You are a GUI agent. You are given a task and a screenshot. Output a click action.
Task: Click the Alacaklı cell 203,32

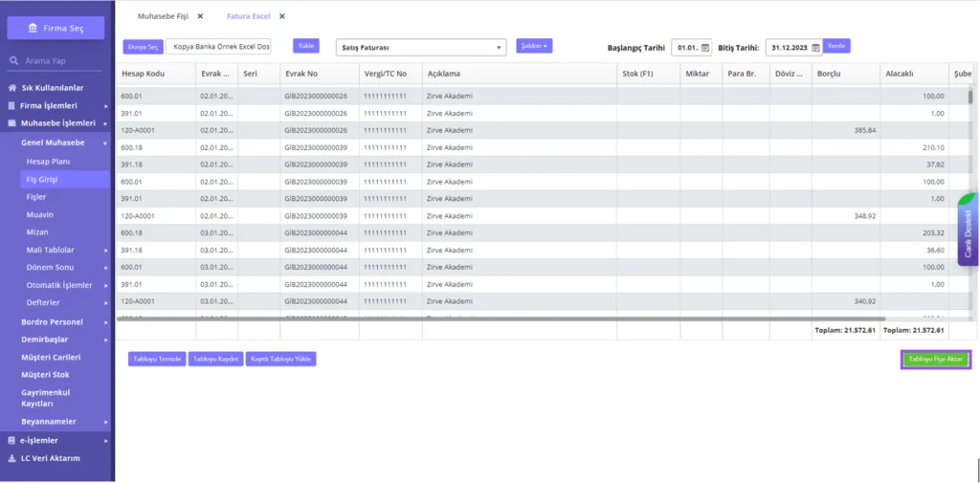click(x=914, y=232)
